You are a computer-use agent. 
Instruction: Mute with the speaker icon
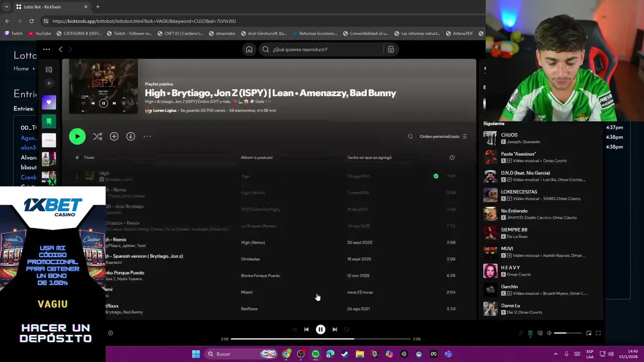549,333
